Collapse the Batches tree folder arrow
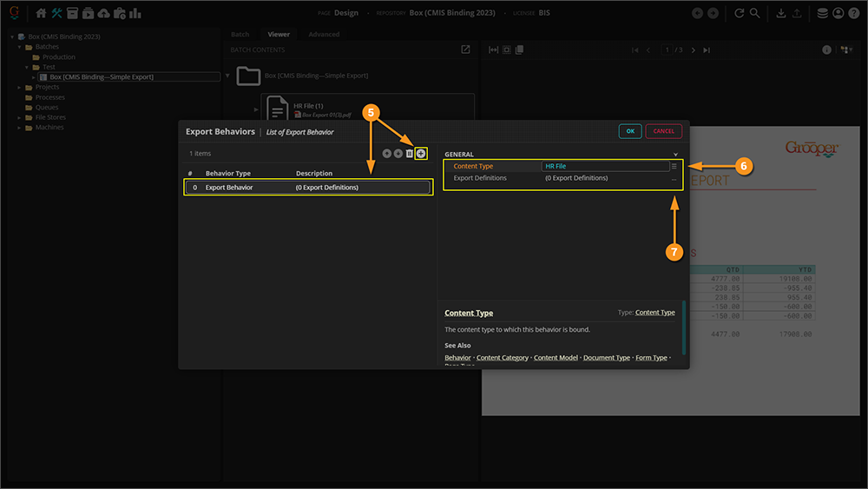 [19, 47]
